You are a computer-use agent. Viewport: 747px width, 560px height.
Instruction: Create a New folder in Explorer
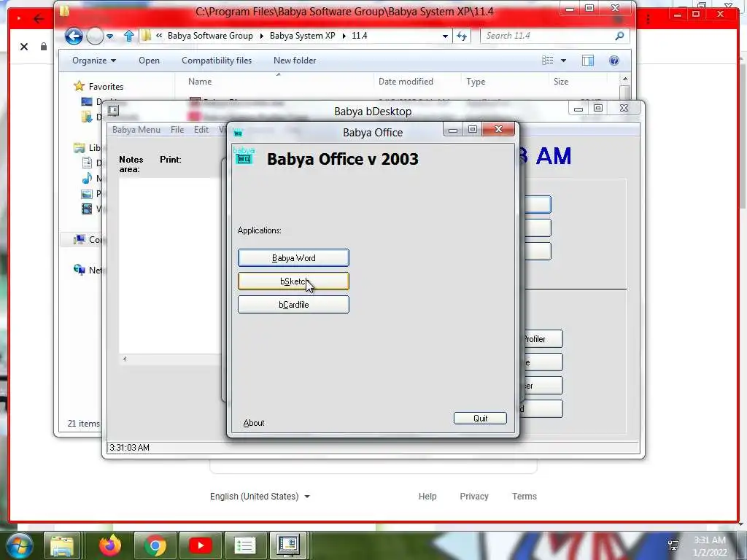(x=295, y=61)
